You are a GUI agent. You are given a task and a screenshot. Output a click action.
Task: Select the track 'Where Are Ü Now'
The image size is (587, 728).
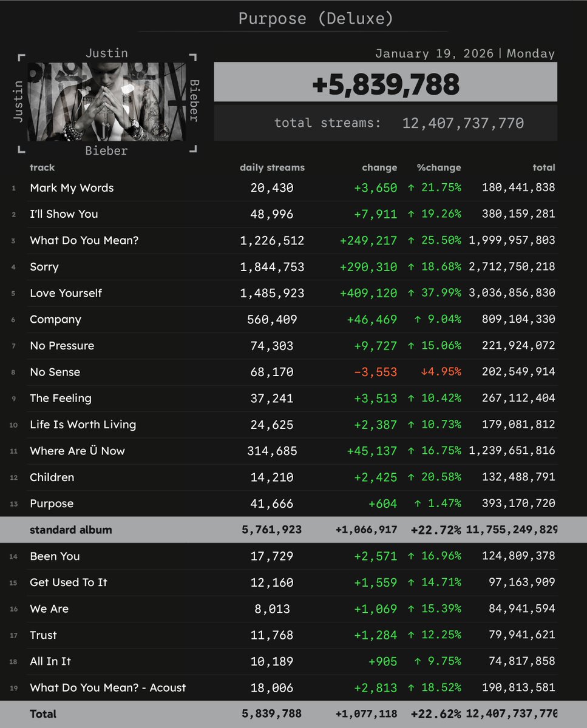[x=77, y=451]
